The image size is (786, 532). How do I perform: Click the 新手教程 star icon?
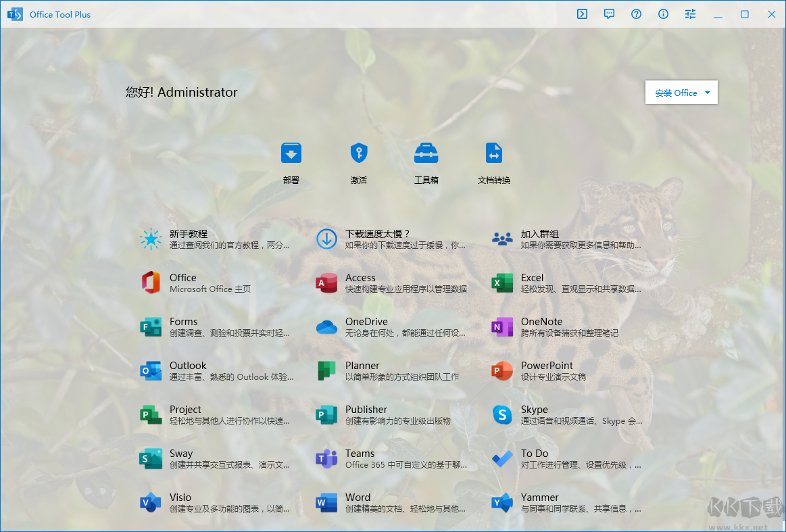(151, 239)
